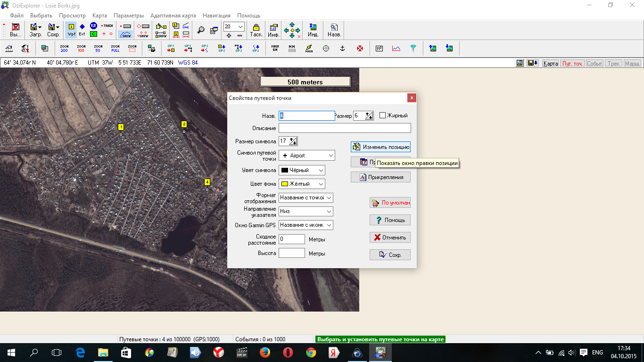This screenshot has width=644, height=362.
Task: Open the Навигация menu
Action: [217, 16]
